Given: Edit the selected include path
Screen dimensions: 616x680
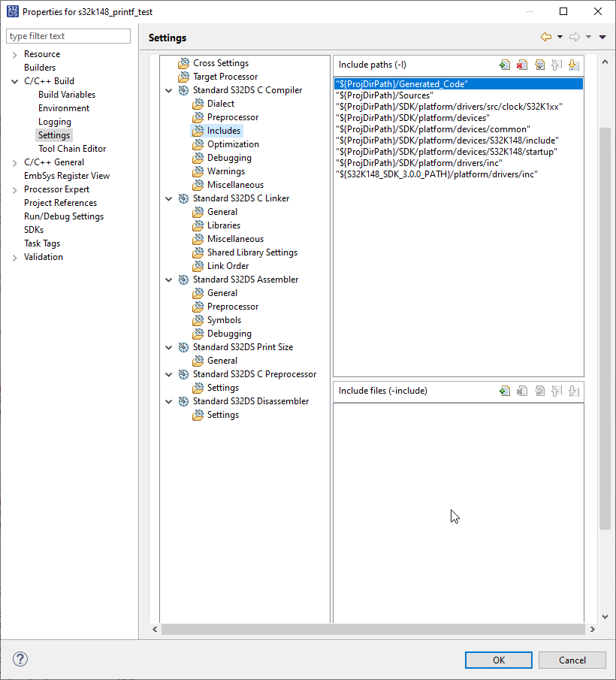Looking at the screenshot, I should click(x=539, y=65).
